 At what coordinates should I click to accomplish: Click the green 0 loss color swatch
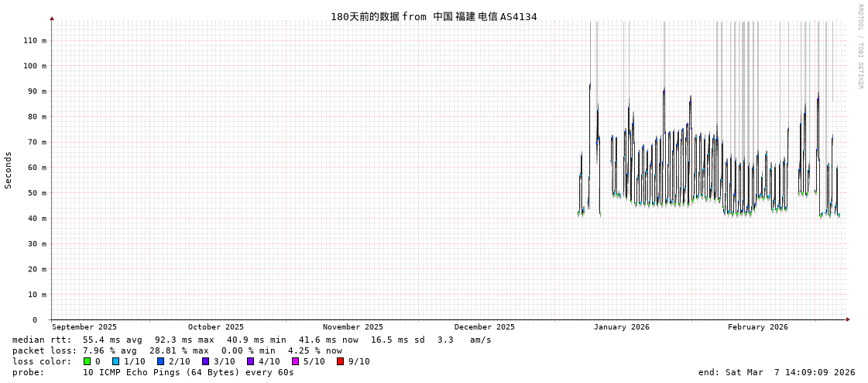pos(87,361)
